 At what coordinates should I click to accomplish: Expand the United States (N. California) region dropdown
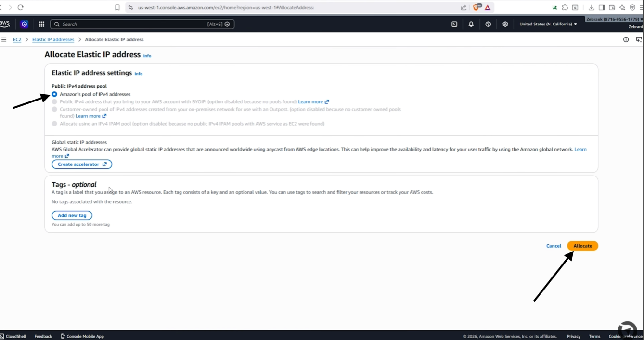548,24
